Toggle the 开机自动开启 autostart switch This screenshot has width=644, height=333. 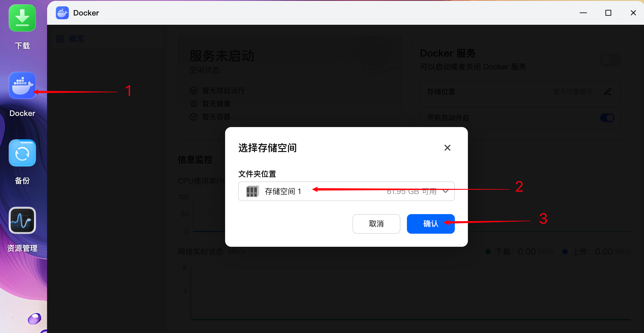click(x=607, y=118)
